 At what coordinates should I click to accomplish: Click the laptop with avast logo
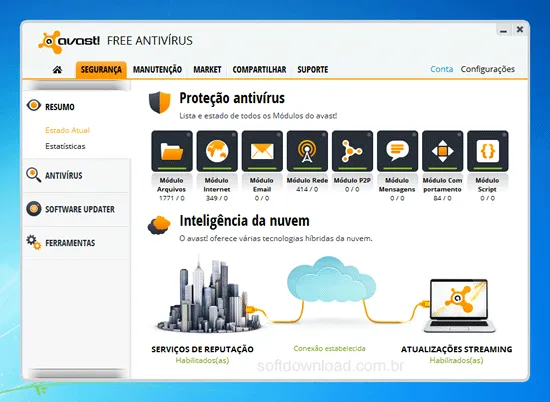459,306
